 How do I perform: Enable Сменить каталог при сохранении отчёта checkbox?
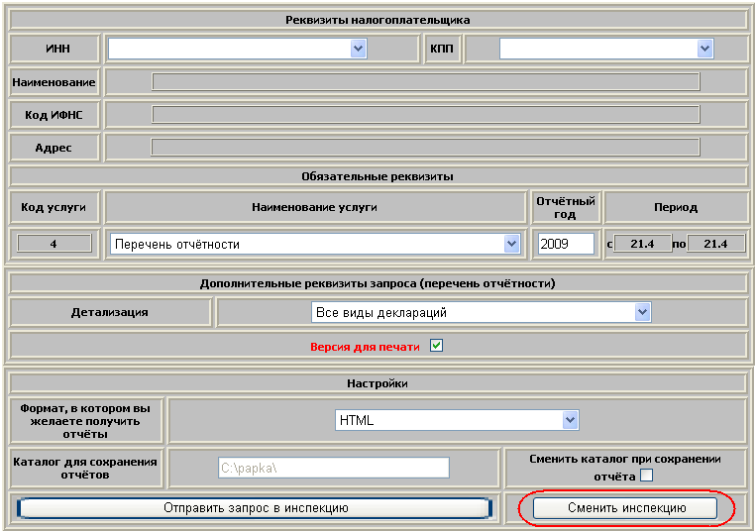click(x=646, y=476)
